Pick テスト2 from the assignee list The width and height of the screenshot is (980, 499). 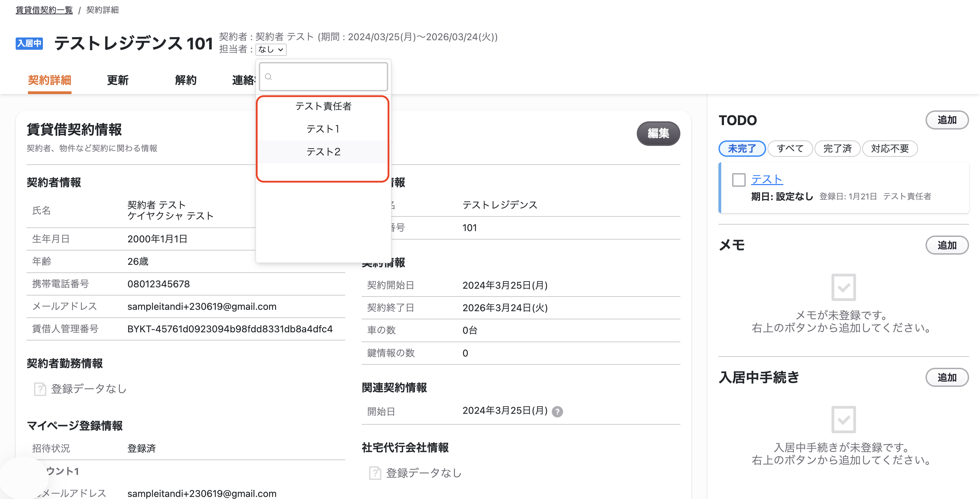pyautogui.click(x=323, y=152)
